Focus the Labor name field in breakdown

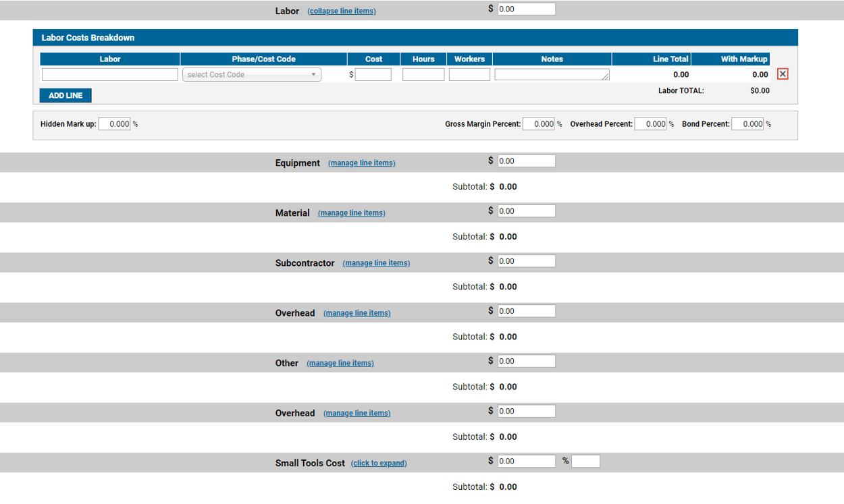click(110, 75)
